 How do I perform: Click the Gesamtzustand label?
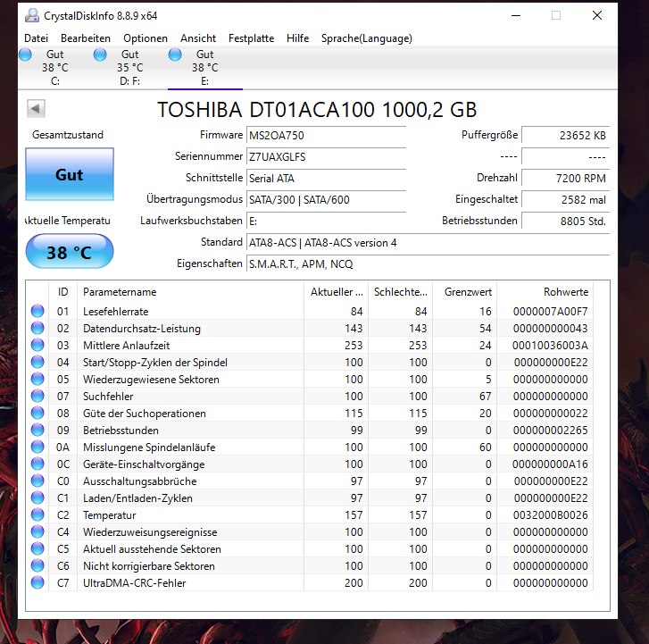[68, 135]
